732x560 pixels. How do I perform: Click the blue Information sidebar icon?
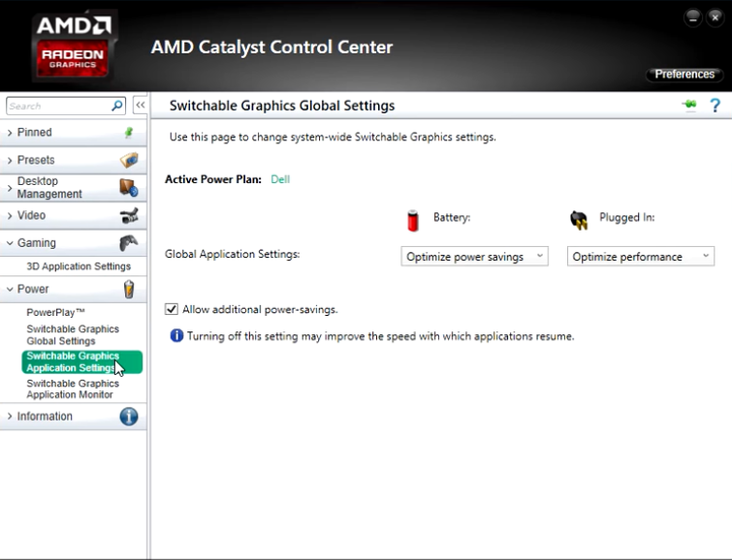(x=129, y=417)
